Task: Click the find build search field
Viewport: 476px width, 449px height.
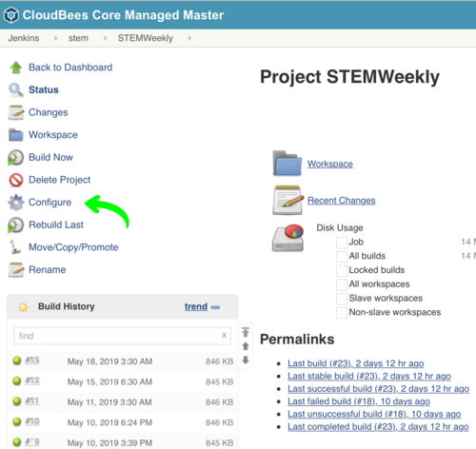Action: (122, 336)
